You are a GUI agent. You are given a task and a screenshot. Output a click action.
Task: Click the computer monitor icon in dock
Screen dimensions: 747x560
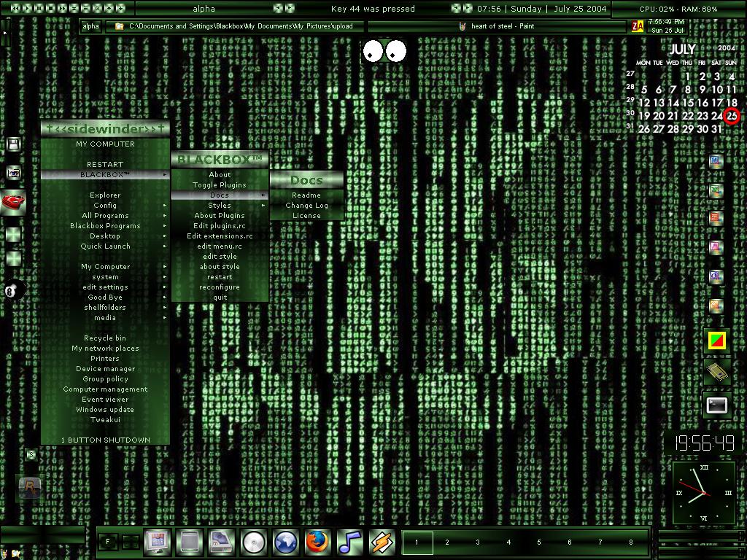pos(157,542)
